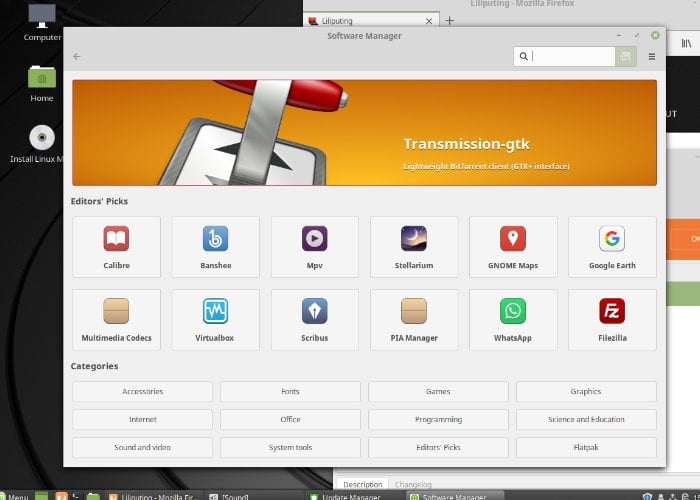Switch to Liliputing Firefox window in taskbar
Viewport: 700px width, 500px height.
point(154,496)
